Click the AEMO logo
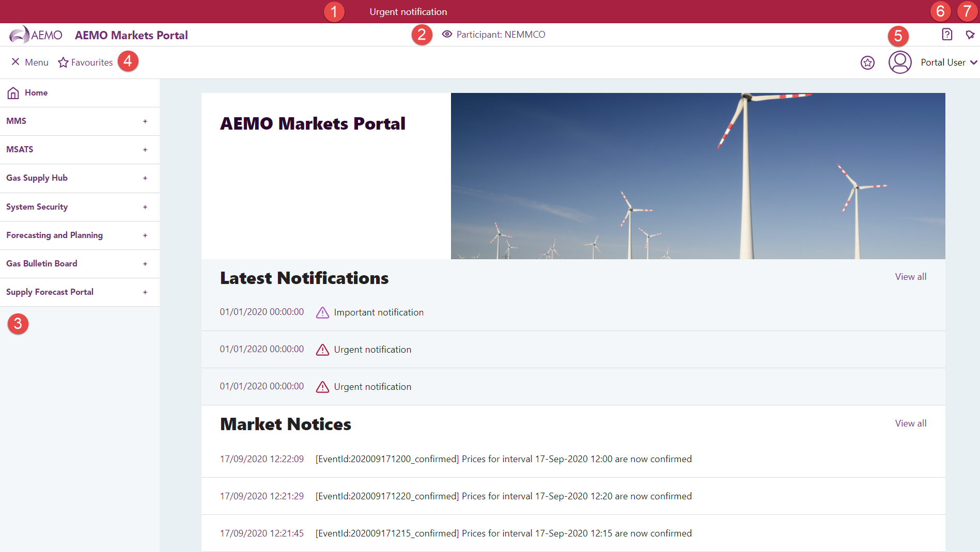This screenshot has height=552, width=980. [36, 35]
